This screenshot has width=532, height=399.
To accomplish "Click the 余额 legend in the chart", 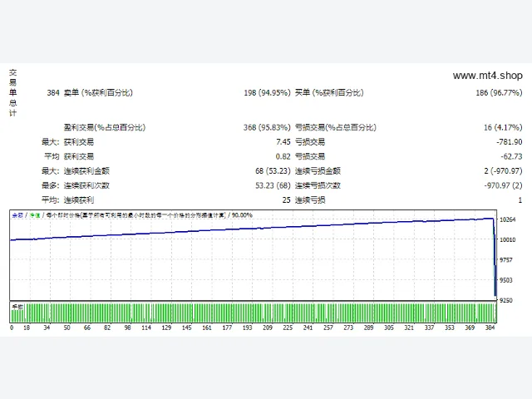I will pos(17,215).
